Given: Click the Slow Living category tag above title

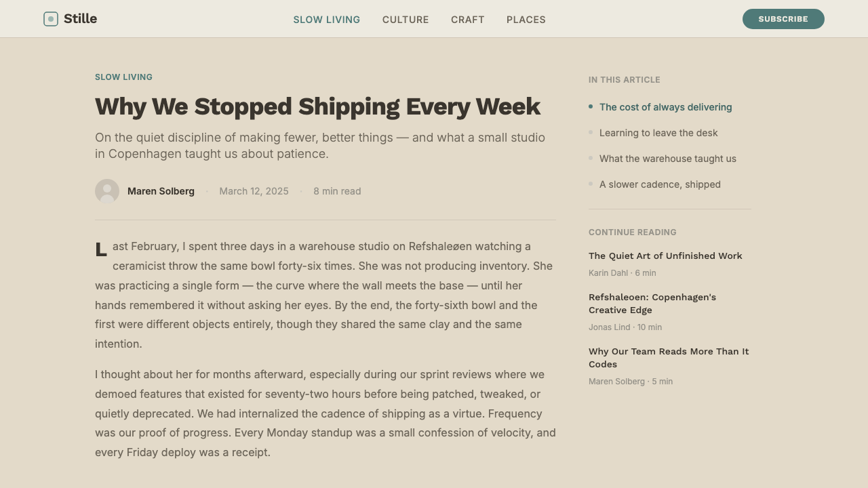Looking at the screenshot, I should pyautogui.click(x=123, y=77).
